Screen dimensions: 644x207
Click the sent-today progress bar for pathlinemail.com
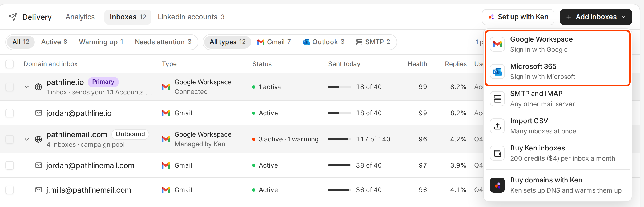point(340,139)
